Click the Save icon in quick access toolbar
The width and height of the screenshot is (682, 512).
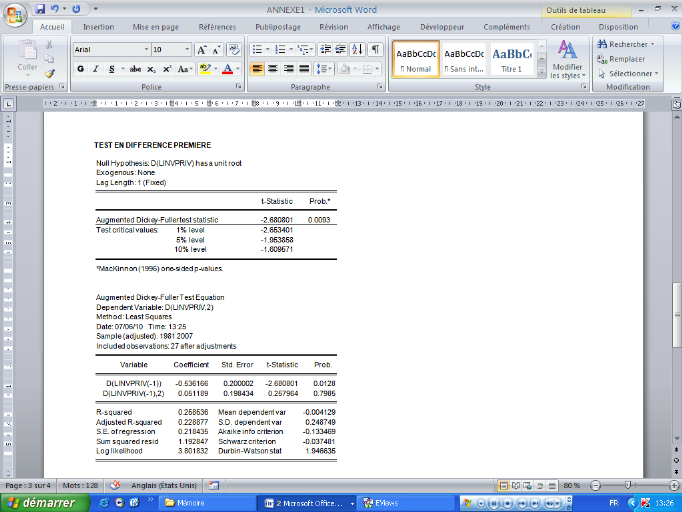[x=39, y=8]
